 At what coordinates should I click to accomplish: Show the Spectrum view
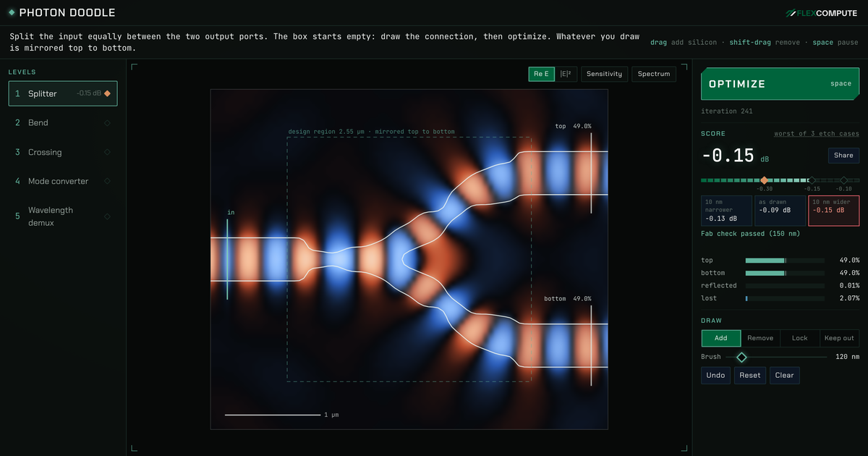654,74
